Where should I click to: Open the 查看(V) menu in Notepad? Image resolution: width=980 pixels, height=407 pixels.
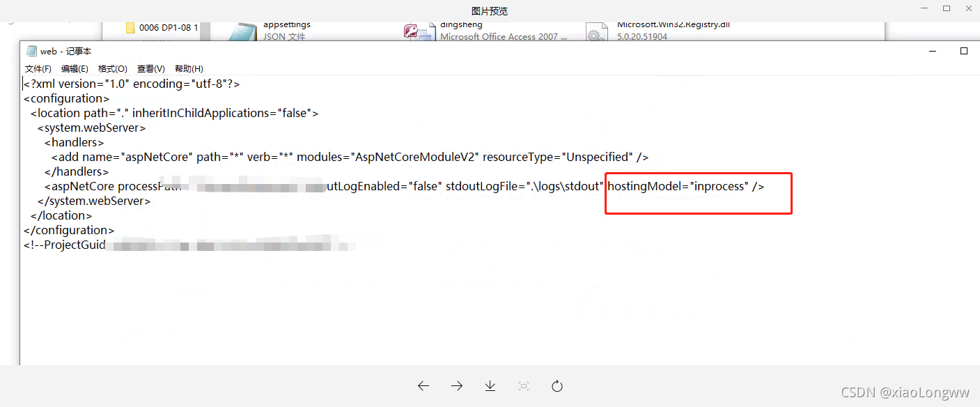pos(150,69)
